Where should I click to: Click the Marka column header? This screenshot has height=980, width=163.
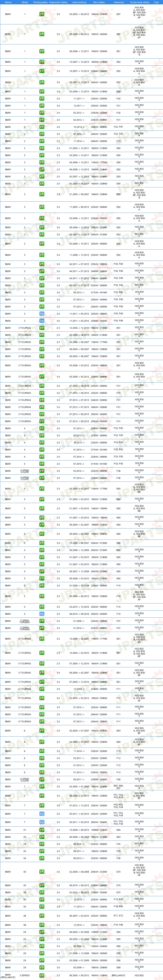pos(8,2)
